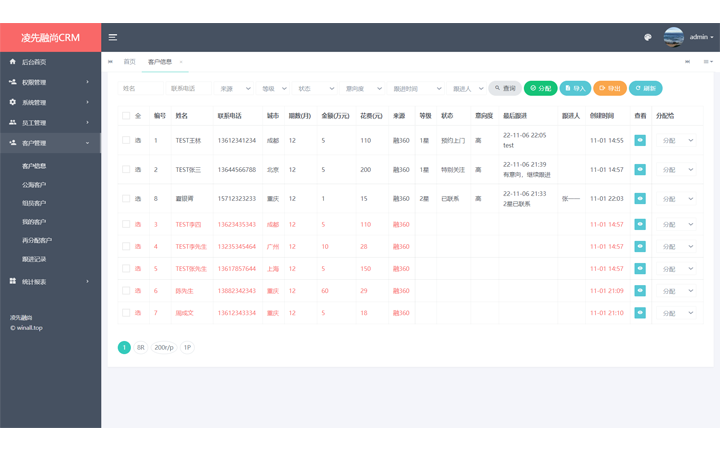
Task: Open 分配 dropdown for phone 13612343334 row
Action: tap(676, 313)
